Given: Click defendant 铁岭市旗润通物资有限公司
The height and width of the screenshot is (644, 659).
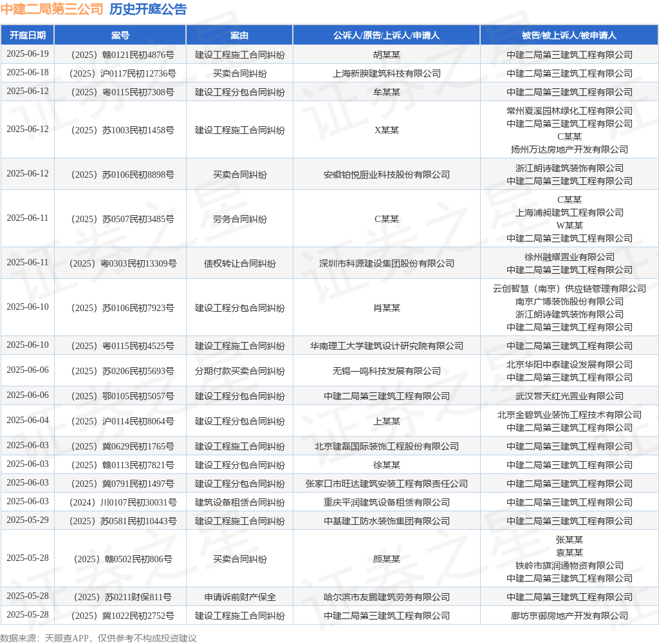Looking at the screenshot, I should [x=570, y=565].
